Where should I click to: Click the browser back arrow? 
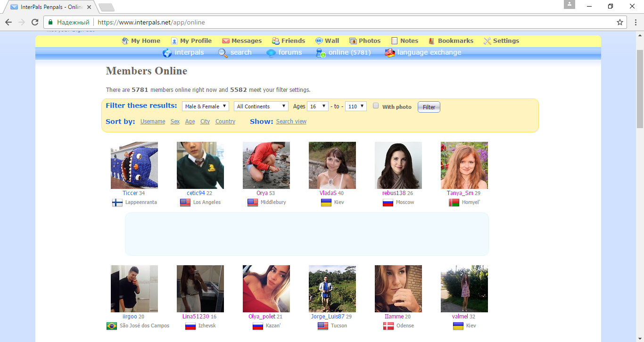click(x=8, y=22)
